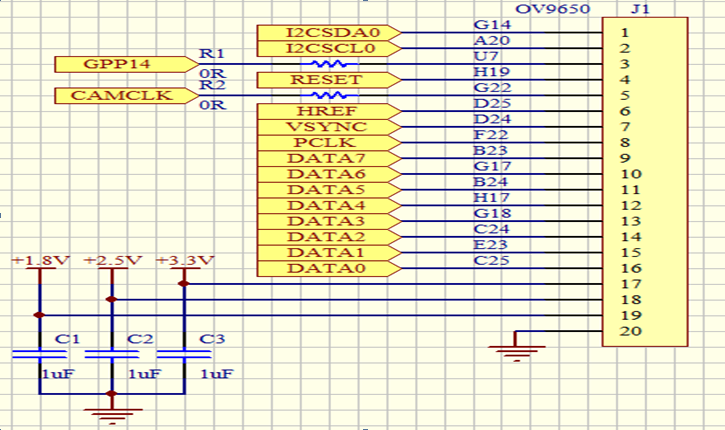Click net label G14

pyautogui.click(x=492, y=25)
